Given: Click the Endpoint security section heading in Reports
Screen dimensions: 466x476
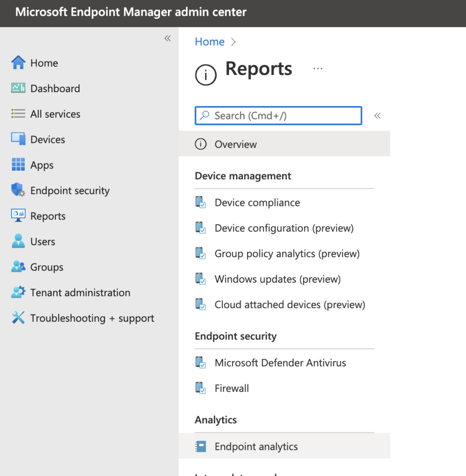Looking at the screenshot, I should [x=236, y=337].
